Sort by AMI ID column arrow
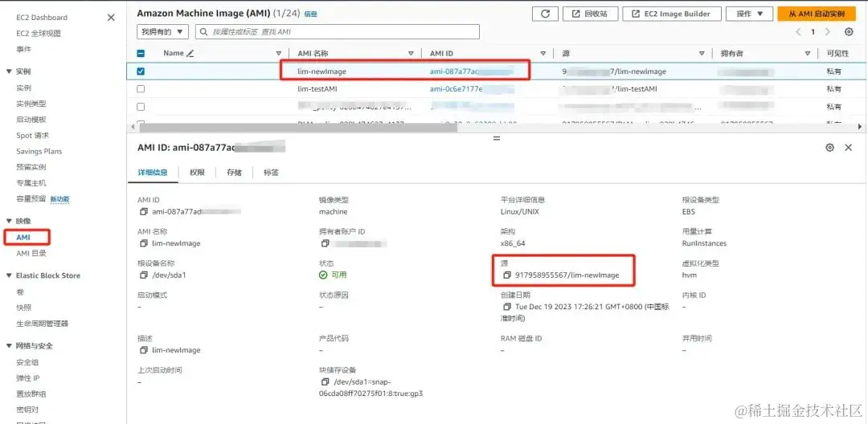The width and height of the screenshot is (868, 424). 542,54
